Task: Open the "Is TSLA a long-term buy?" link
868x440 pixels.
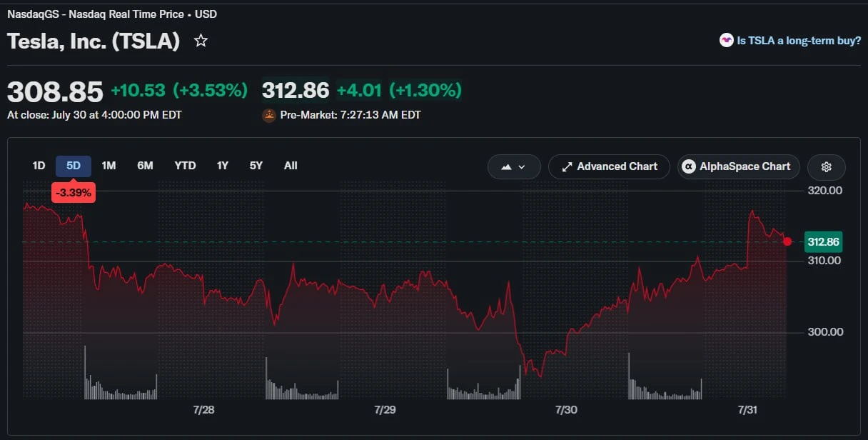Action: point(799,41)
